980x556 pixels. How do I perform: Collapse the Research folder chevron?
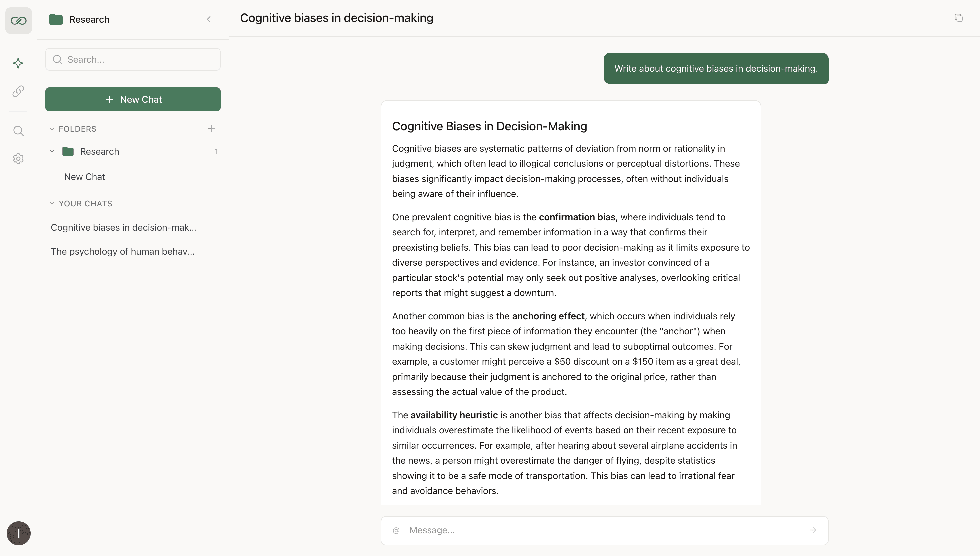pyautogui.click(x=52, y=152)
